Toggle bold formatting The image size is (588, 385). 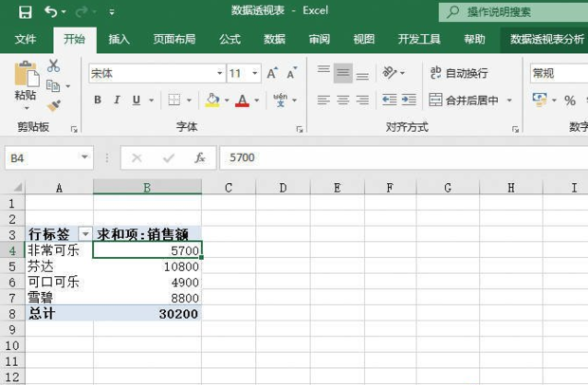98,100
